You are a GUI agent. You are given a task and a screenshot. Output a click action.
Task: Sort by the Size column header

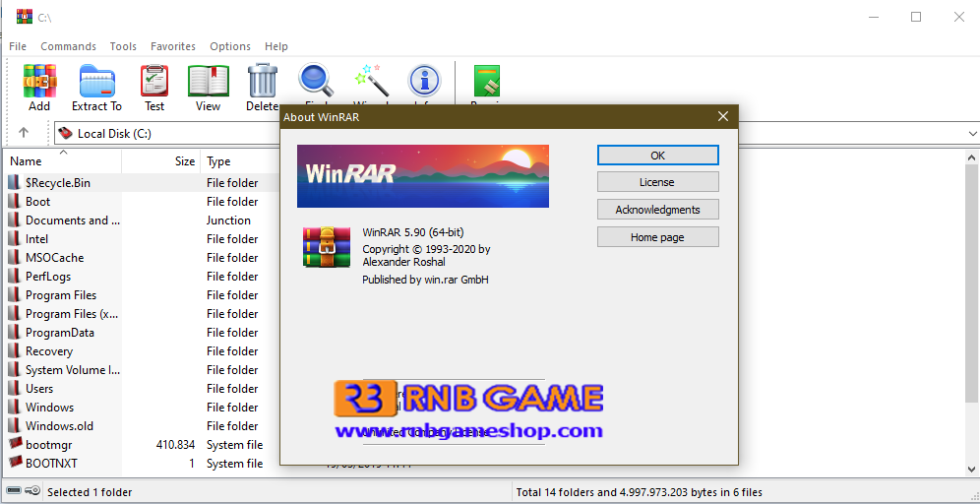161,160
